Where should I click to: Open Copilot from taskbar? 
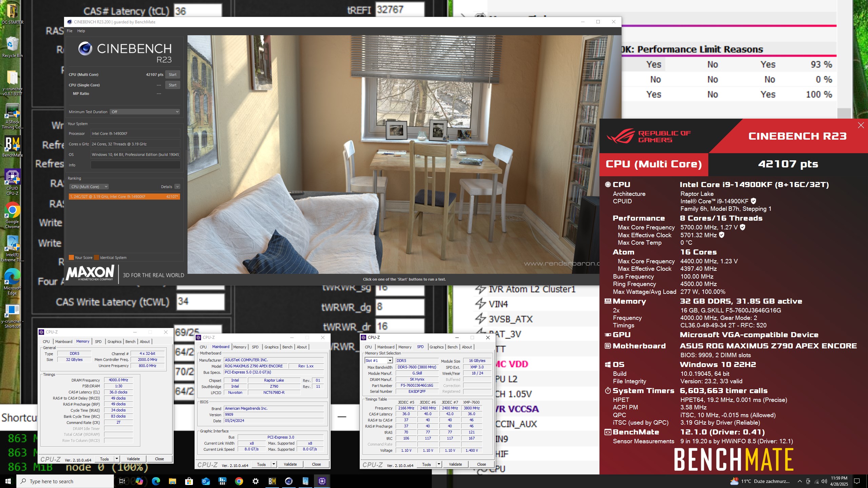(x=139, y=481)
